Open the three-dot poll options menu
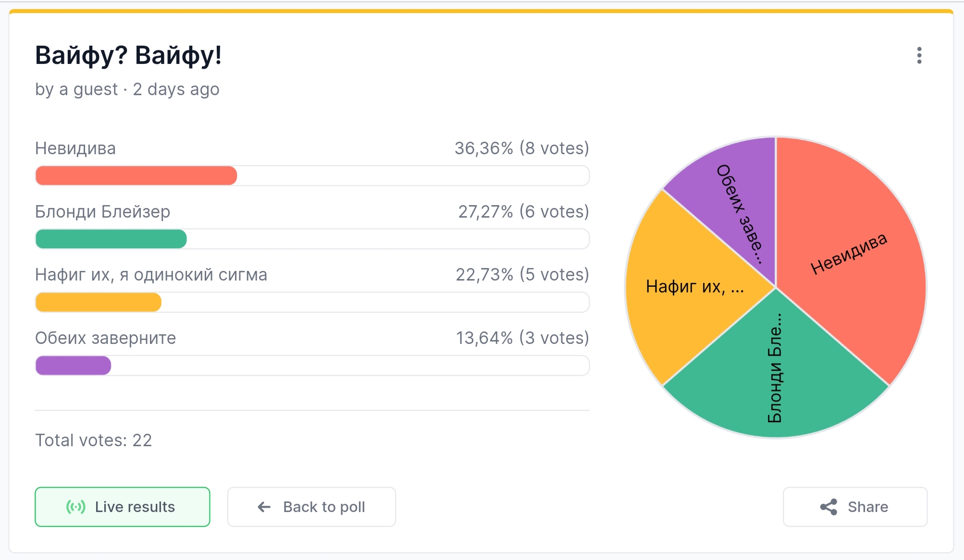 (x=919, y=56)
